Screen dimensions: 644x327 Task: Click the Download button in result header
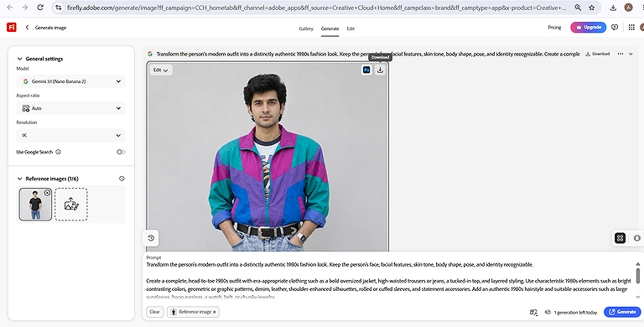[598, 54]
